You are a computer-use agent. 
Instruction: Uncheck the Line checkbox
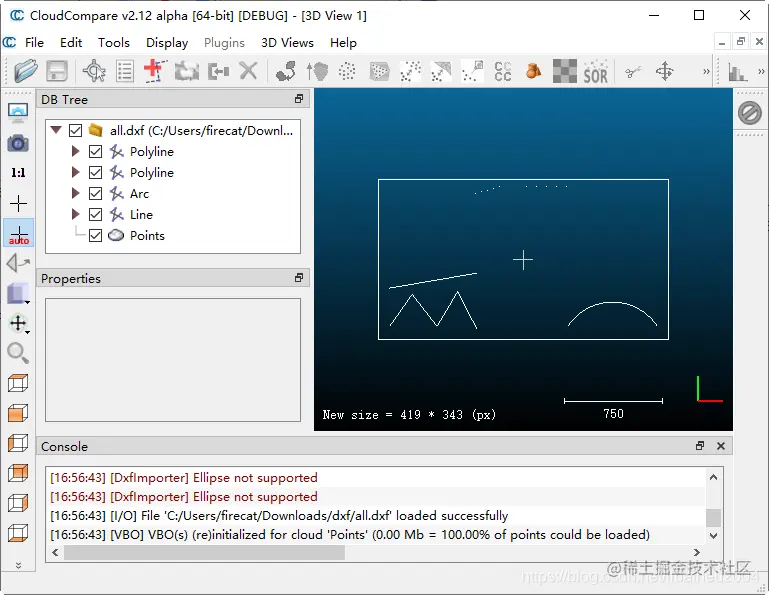coord(96,214)
